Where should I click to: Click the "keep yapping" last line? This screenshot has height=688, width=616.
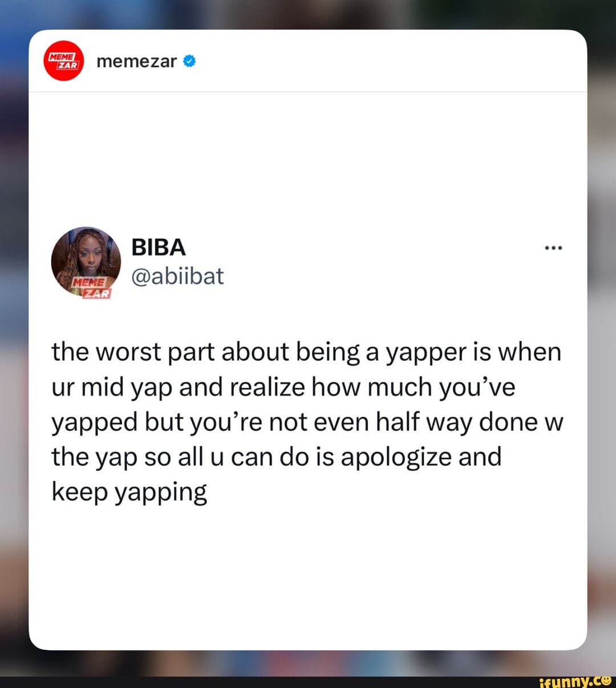pyautogui.click(x=129, y=492)
